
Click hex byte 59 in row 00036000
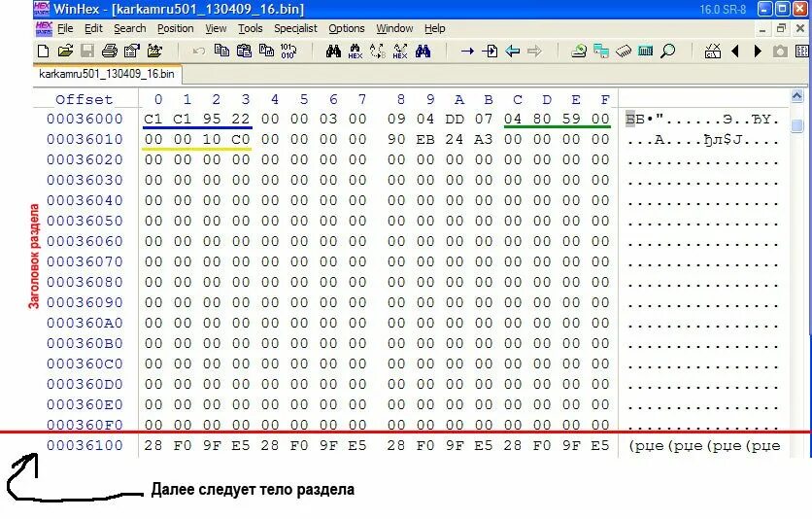[x=571, y=120]
